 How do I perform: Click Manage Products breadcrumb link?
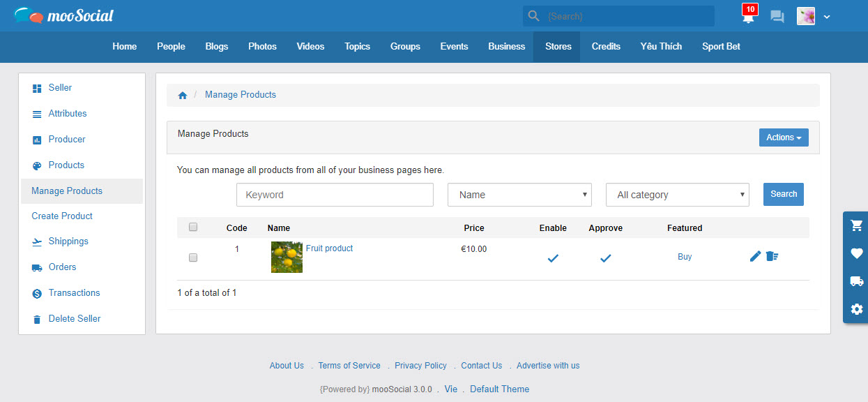coord(241,95)
